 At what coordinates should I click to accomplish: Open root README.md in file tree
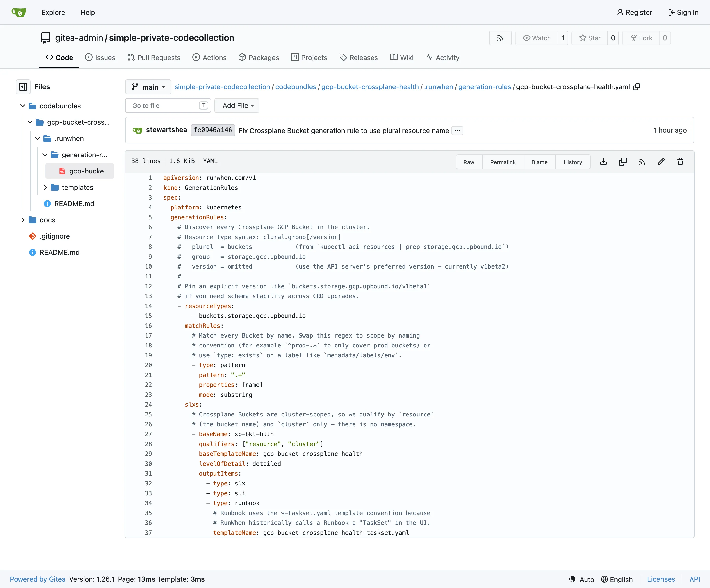point(59,252)
